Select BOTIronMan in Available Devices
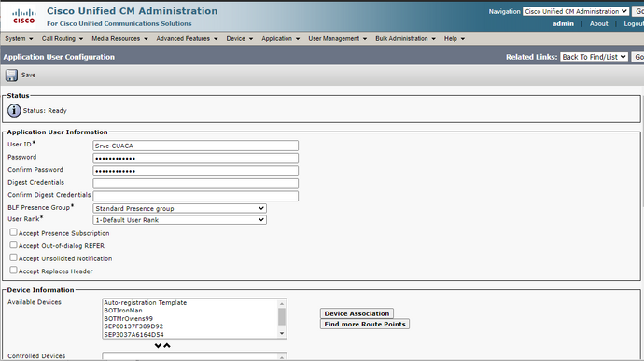644x361 pixels. pos(123,311)
